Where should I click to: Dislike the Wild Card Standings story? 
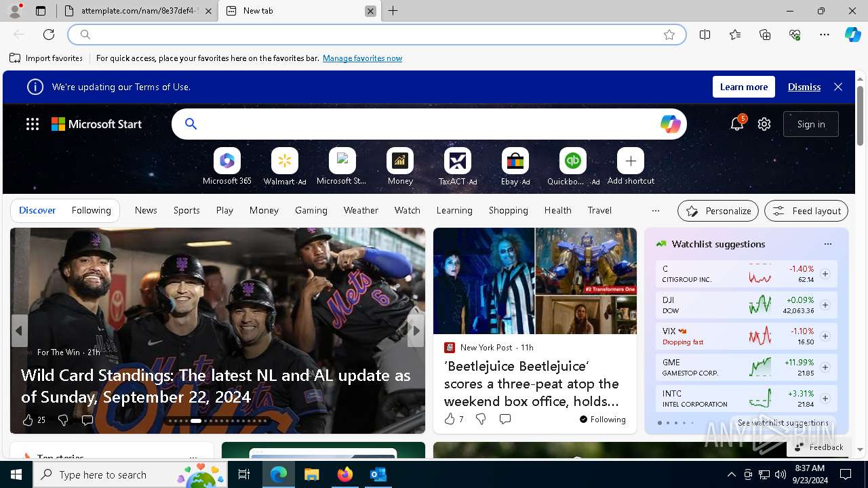pyautogui.click(x=63, y=420)
